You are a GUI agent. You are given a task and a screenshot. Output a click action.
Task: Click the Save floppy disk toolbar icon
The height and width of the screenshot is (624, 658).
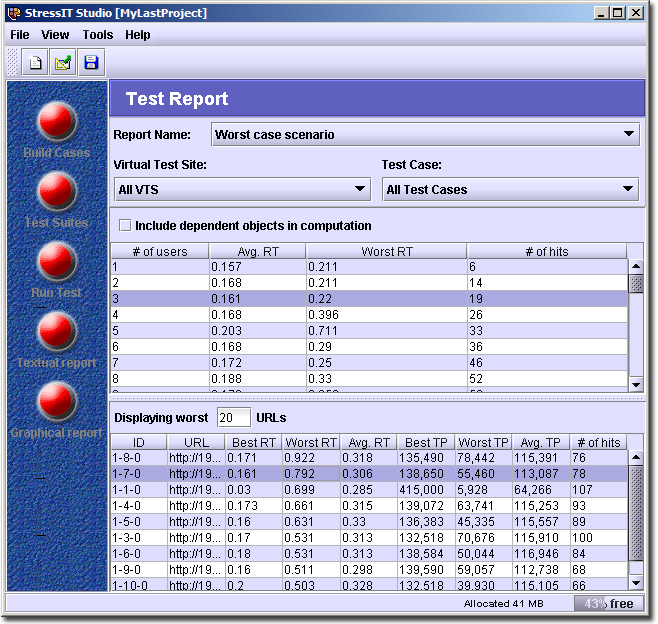pyautogui.click(x=91, y=63)
